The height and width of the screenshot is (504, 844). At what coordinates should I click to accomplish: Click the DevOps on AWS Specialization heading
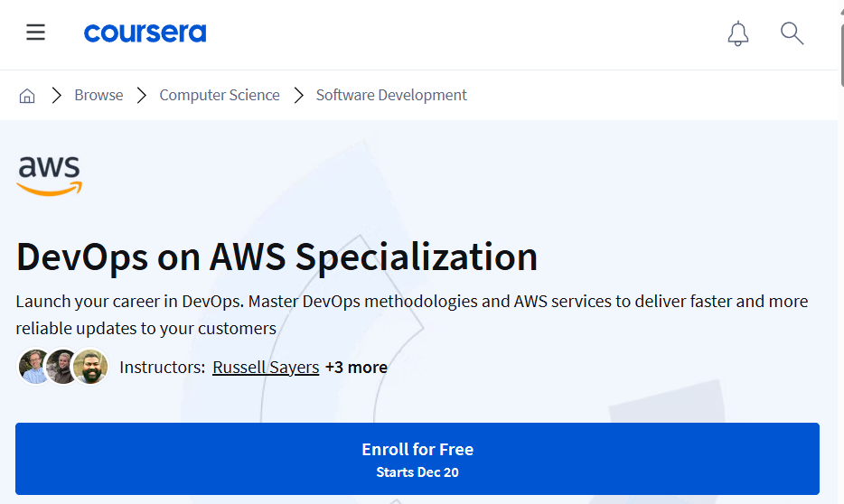277,257
